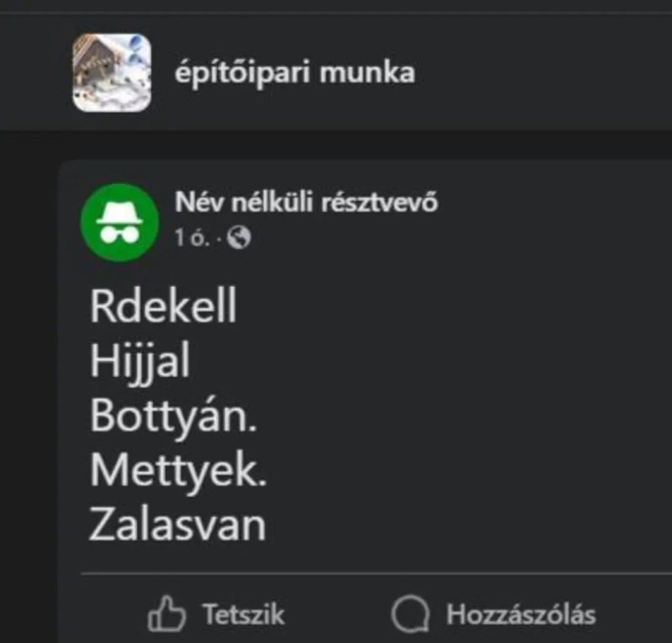
Task: Click the word Rdekell in post
Action: click(163, 305)
